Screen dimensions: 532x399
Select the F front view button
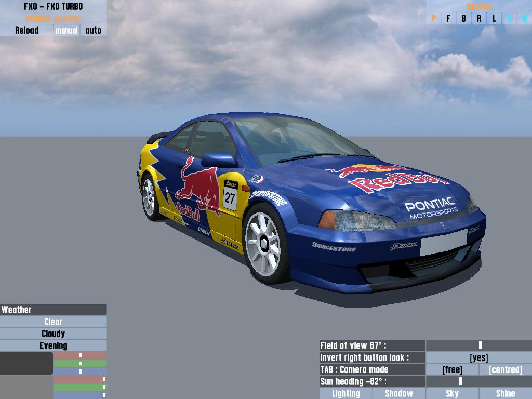tap(448, 18)
